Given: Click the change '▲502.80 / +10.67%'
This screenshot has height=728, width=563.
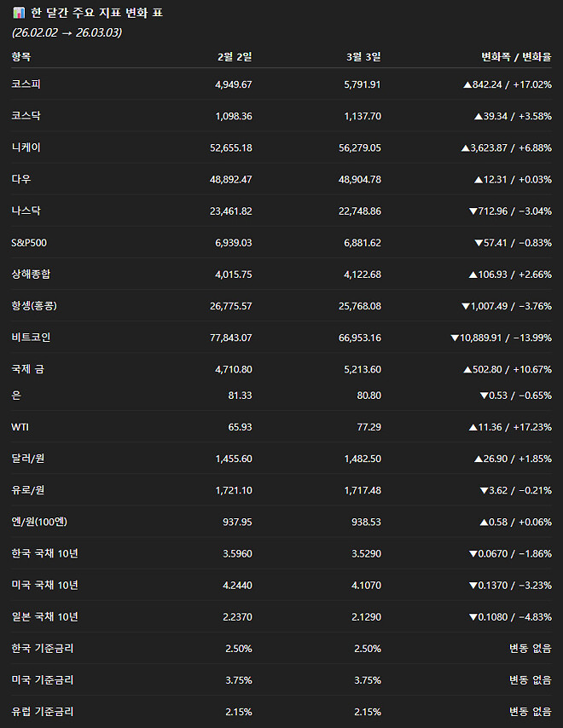Looking at the screenshot, I should [508, 369].
